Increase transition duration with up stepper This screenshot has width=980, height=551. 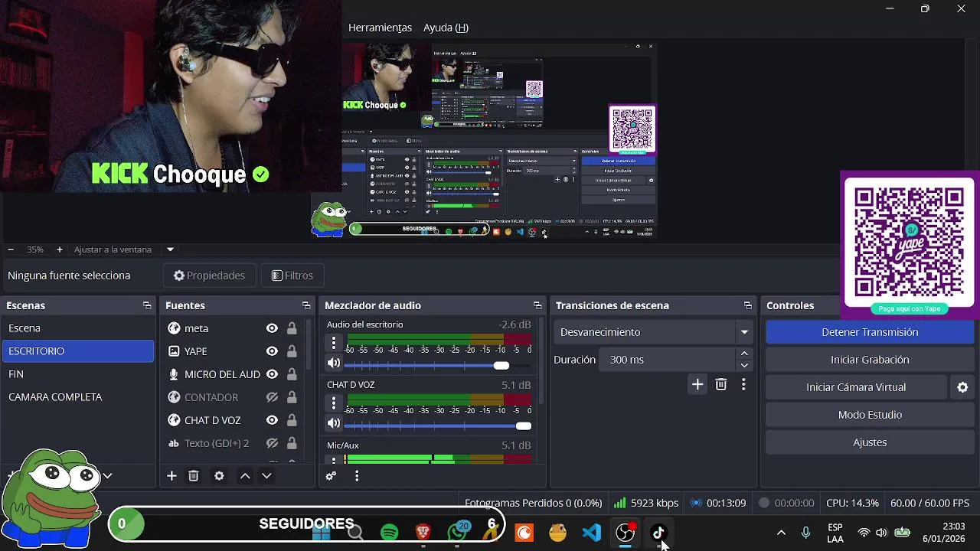click(744, 354)
